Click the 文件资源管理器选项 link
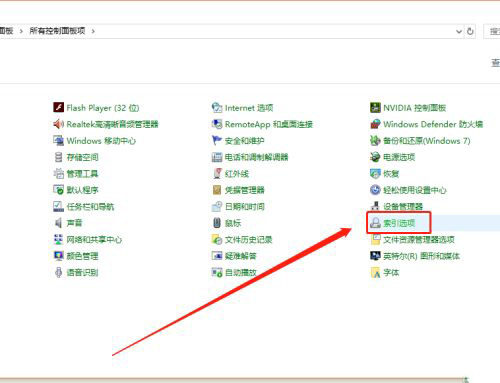 coord(419,239)
